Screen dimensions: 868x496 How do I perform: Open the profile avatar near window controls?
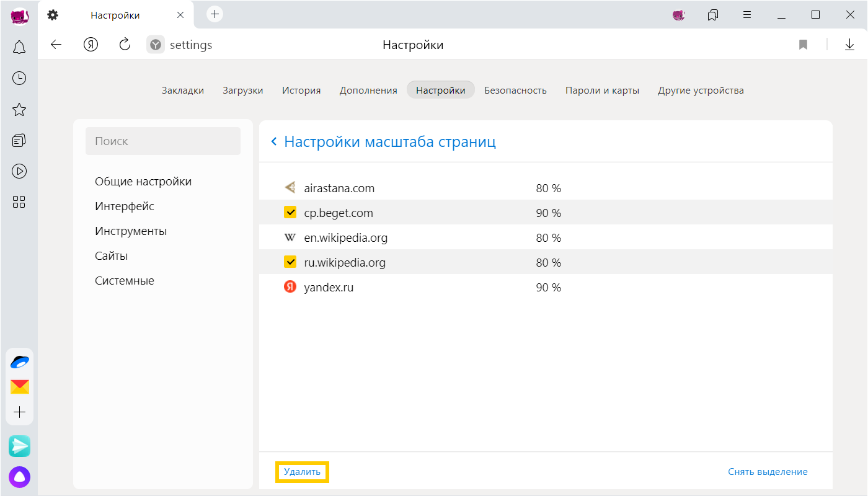pyautogui.click(x=679, y=15)
